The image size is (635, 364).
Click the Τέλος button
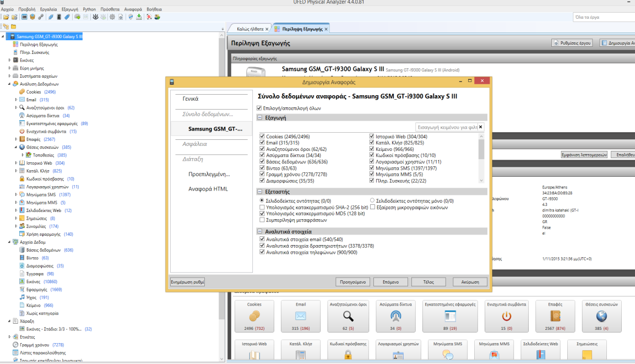point(428,282)
